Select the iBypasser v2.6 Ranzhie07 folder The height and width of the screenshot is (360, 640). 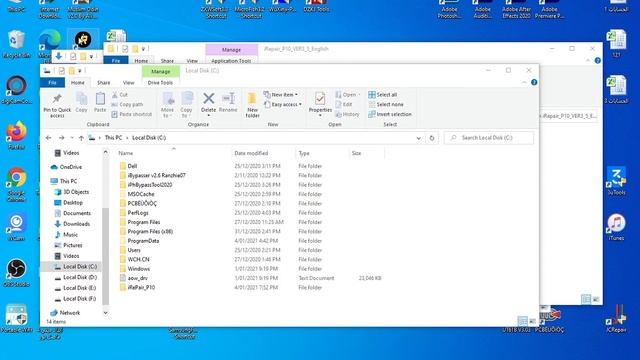pyautogui.click(x=156, y=176)
